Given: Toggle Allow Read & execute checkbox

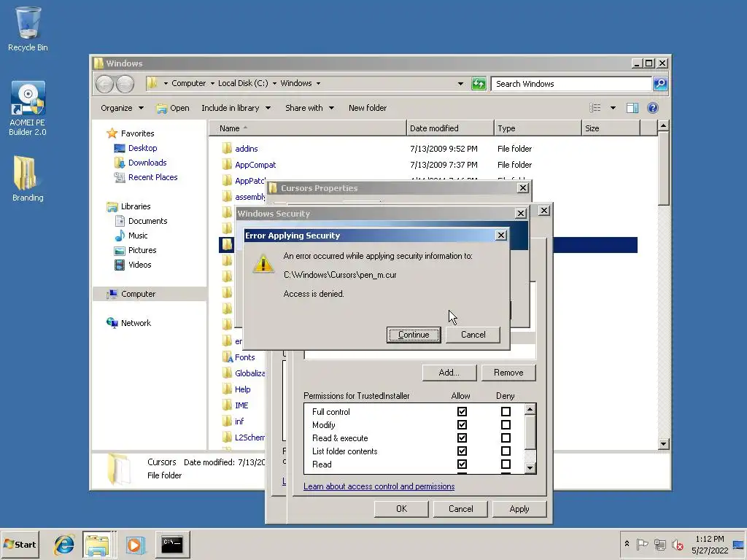Looking at the screenshot, I should [x=462, y=437].
